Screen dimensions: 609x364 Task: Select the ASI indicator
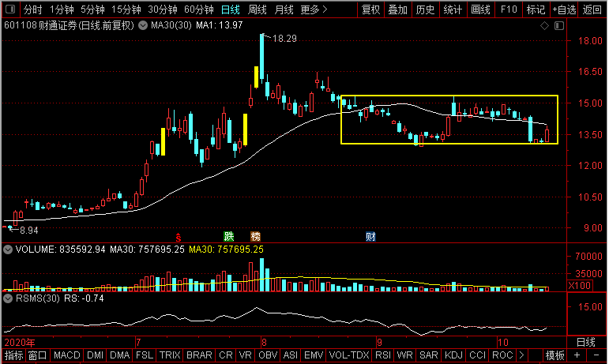[x=291, y=355]
